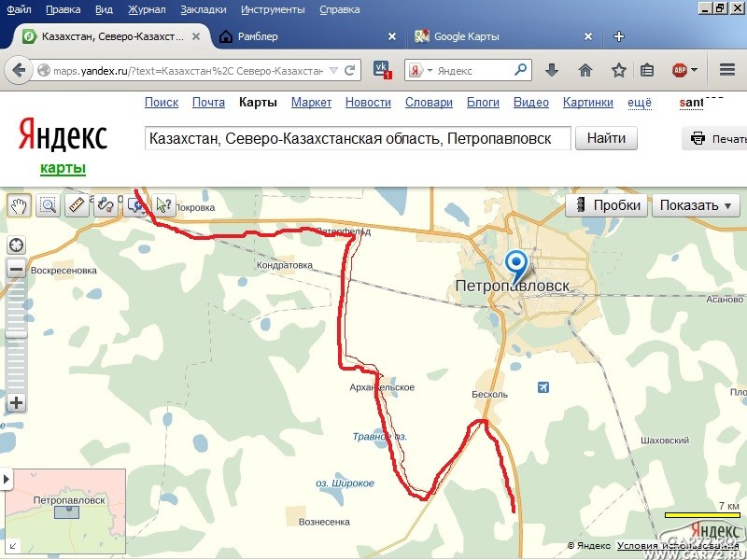747x560 pixels.
Task: Open the Вид menu
Action: click(104, 9)
